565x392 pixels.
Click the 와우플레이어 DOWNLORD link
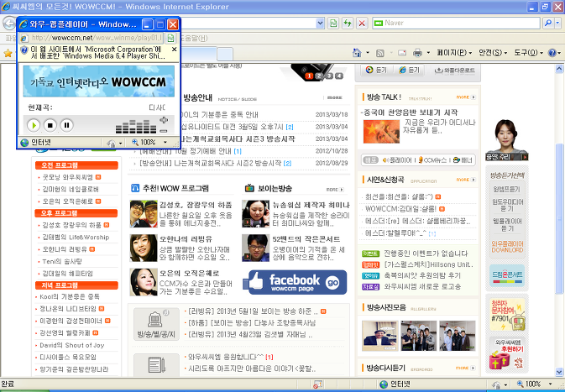point(507,247)
